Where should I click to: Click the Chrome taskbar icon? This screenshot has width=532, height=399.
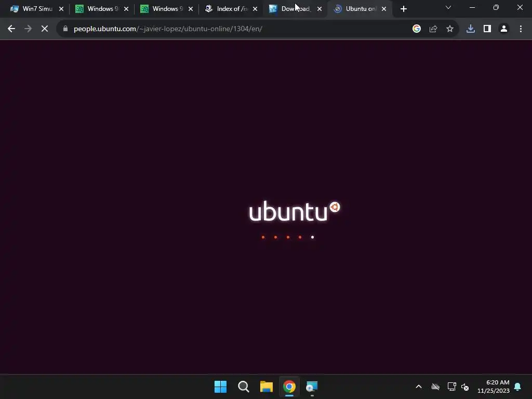[x=289, y=387]
